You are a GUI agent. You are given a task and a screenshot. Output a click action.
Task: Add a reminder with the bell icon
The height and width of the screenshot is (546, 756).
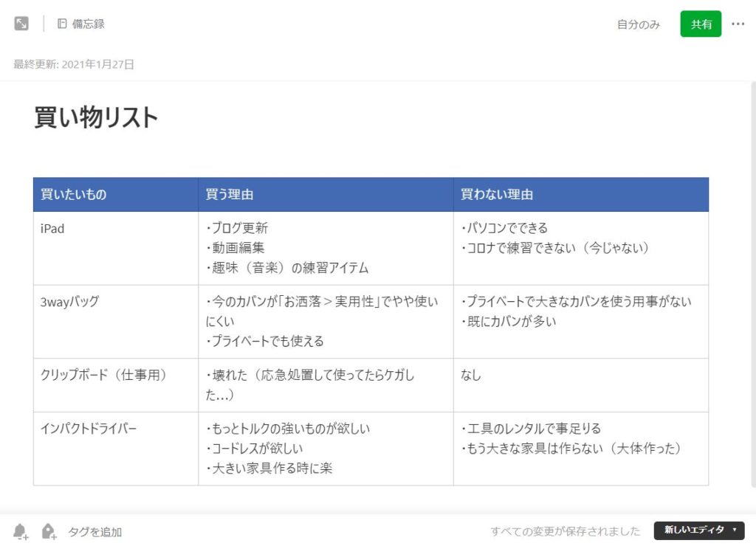(x=21, y=531)
